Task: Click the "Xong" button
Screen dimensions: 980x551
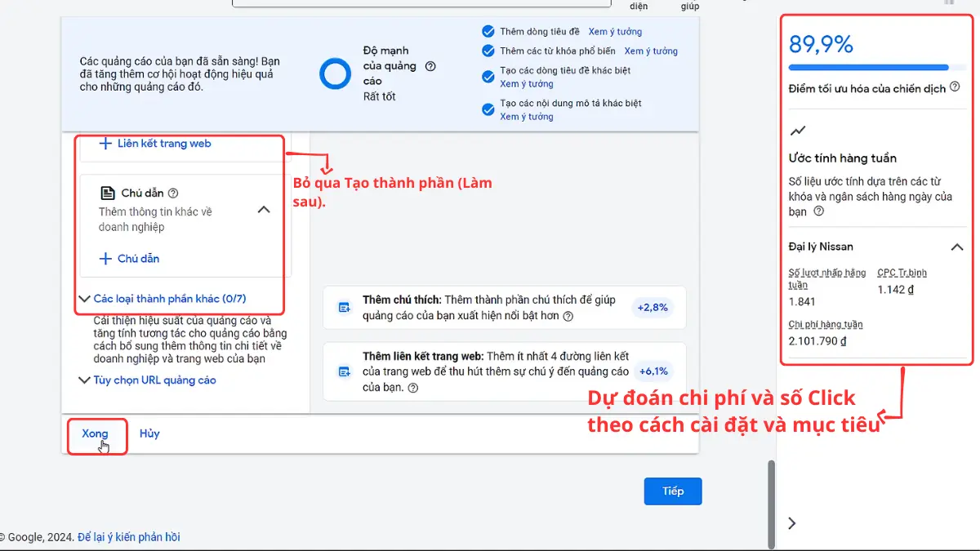Action: 96,433
